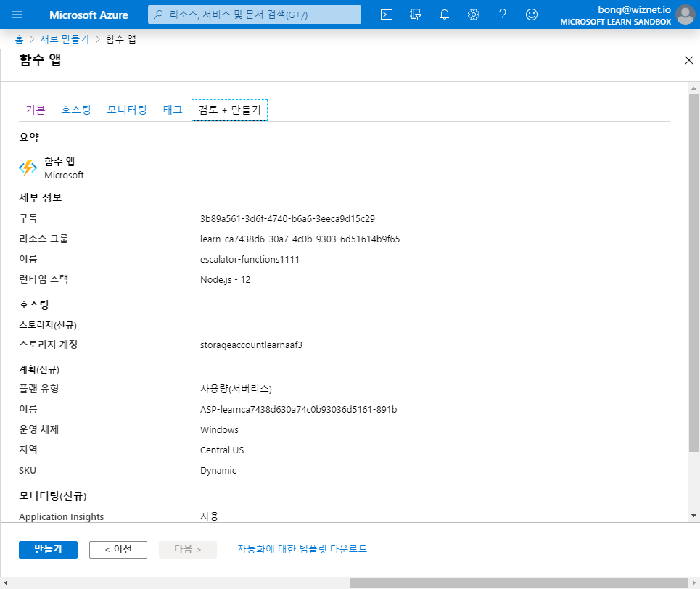
Task: Click the horizontal scrollbar left arrow
Action: pyautogui.click(x=5, y=582)
